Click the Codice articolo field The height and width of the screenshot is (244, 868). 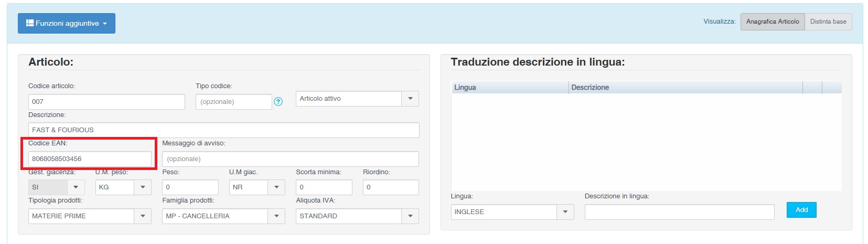click(x=106, y=102)
